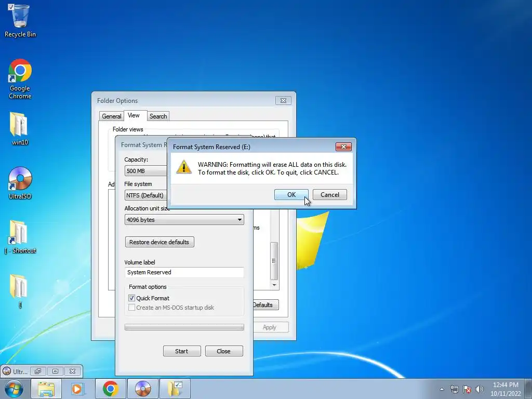Open the Recycle Bin desktop icon
The height and width of the screenshot is (399, 532).
[x=20, y=20]
